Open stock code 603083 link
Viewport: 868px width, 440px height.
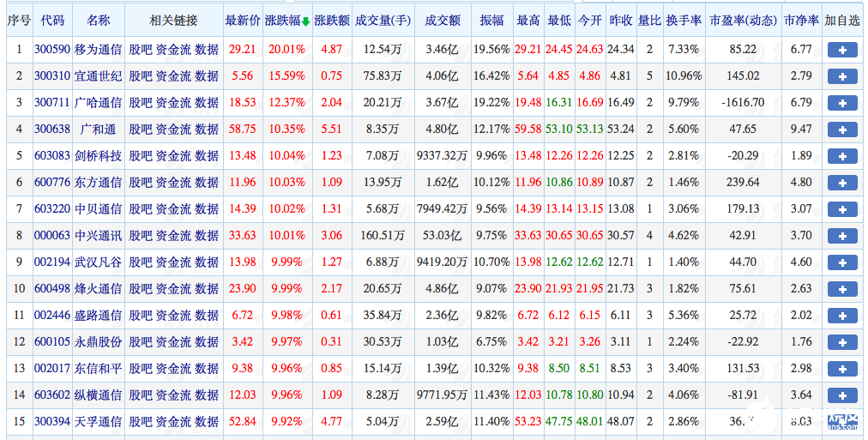pos(52,156)
